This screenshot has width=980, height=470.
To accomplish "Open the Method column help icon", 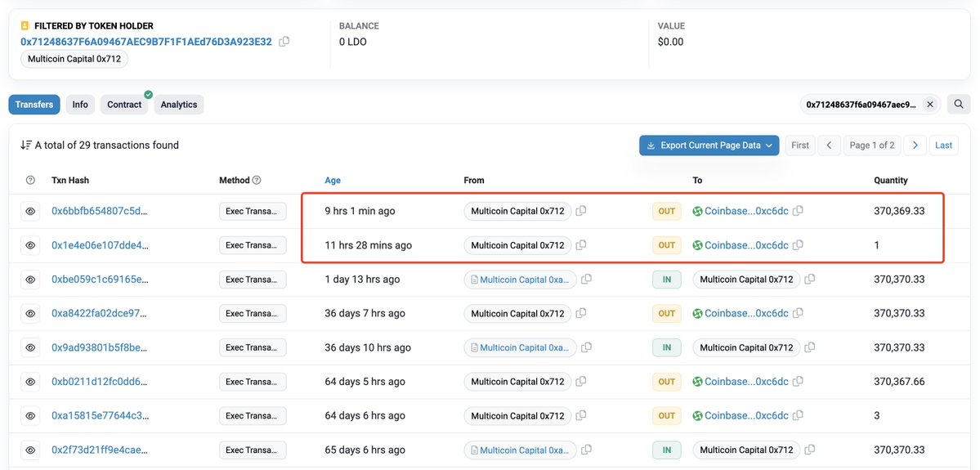I will tap(257, 180).
